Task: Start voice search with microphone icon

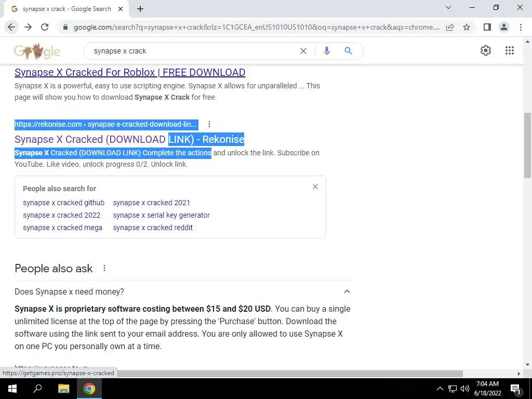Action: 326,51
